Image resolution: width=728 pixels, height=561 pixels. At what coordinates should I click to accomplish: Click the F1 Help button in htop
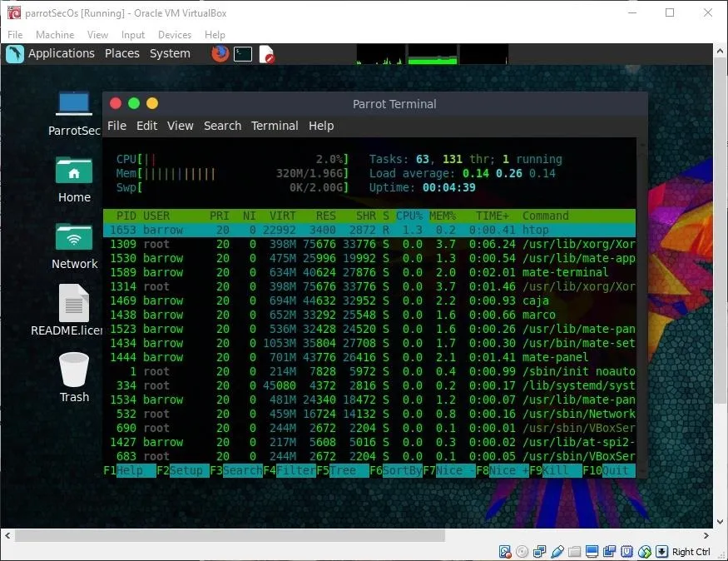click(x=130, y=470)
